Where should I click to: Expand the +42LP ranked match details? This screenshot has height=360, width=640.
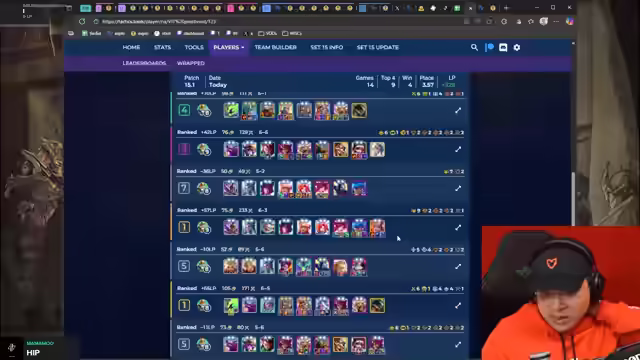click(x=458, y=149)
